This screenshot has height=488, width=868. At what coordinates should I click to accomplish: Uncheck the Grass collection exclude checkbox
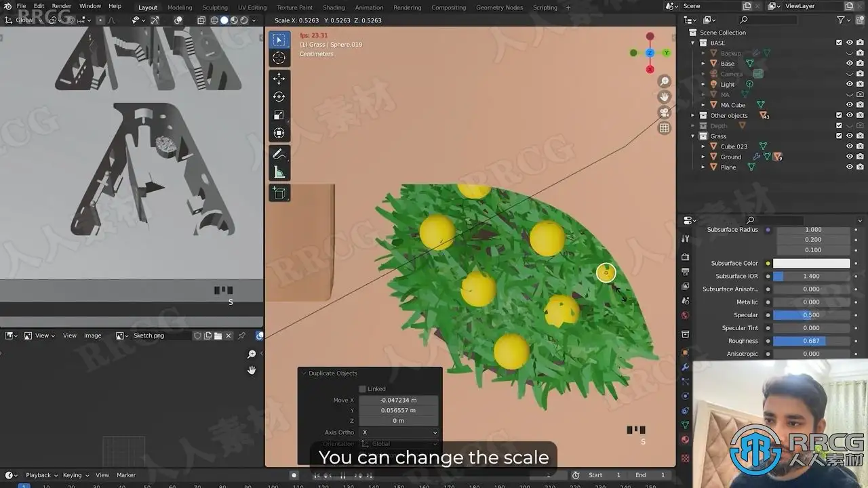pyautogui.click(x=840, y=136)
